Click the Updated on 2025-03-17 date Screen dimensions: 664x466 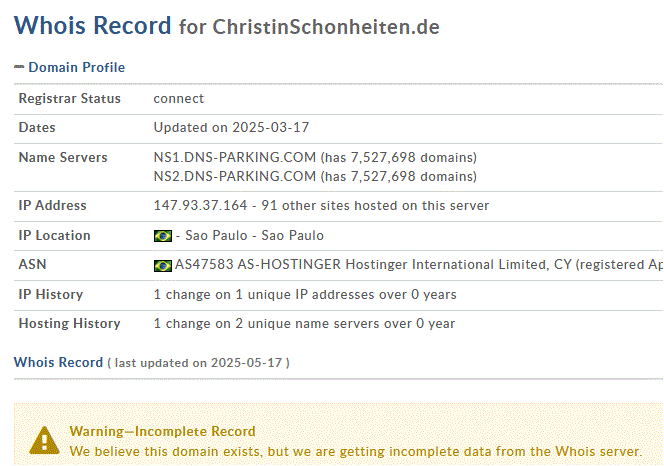click(231, 128)
